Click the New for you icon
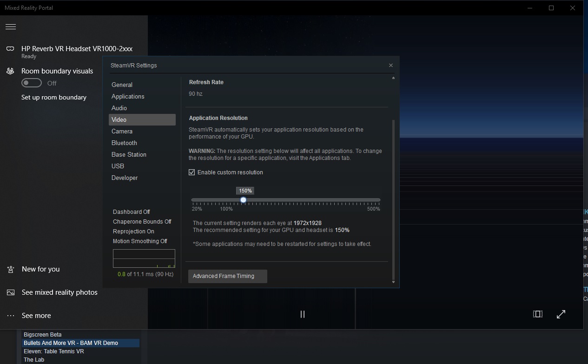Screen dimensions: 588x364 coord(11,269)
